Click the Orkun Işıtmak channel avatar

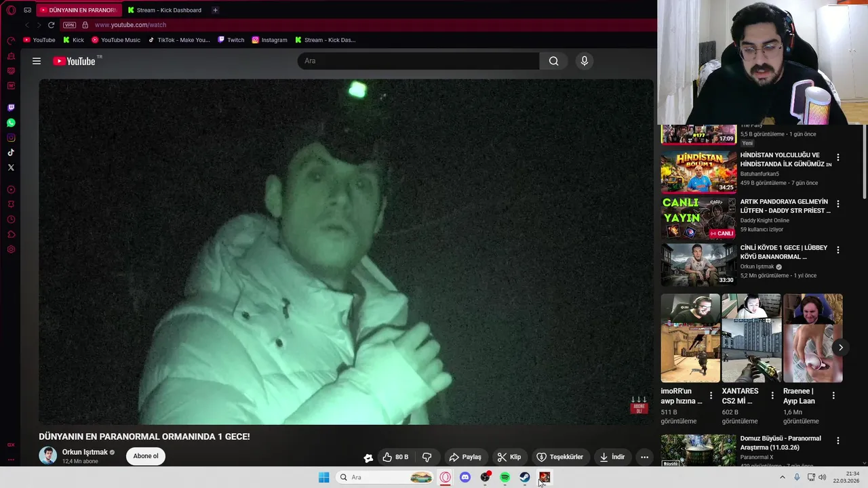(48, 456)
